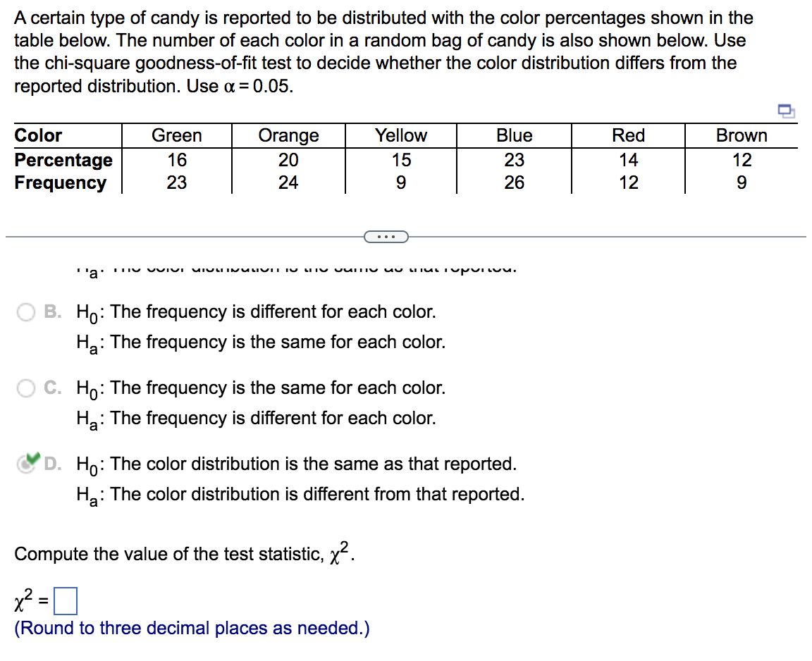This screenshot has width=812, height=661.
Task: Click the Percentage row label
Action: pos(63,160)
